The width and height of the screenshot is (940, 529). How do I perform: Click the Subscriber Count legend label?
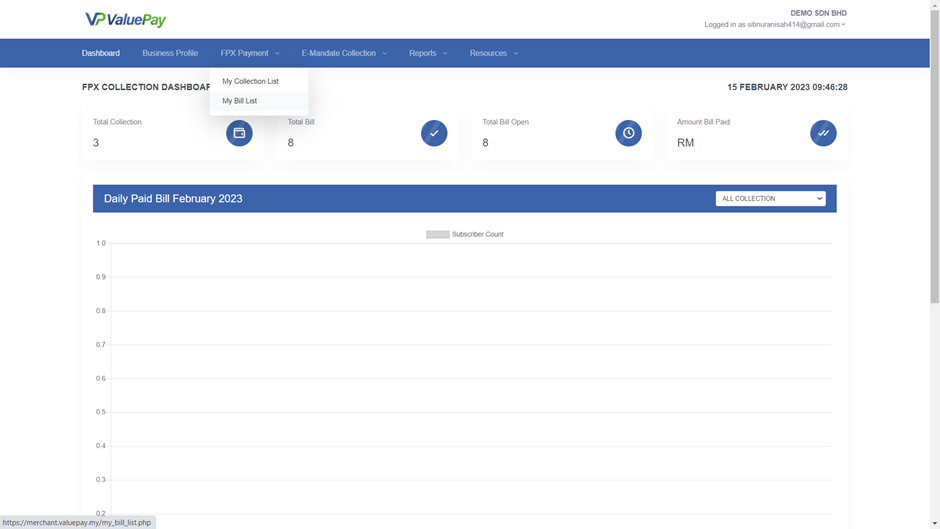[x=477, y=234]
